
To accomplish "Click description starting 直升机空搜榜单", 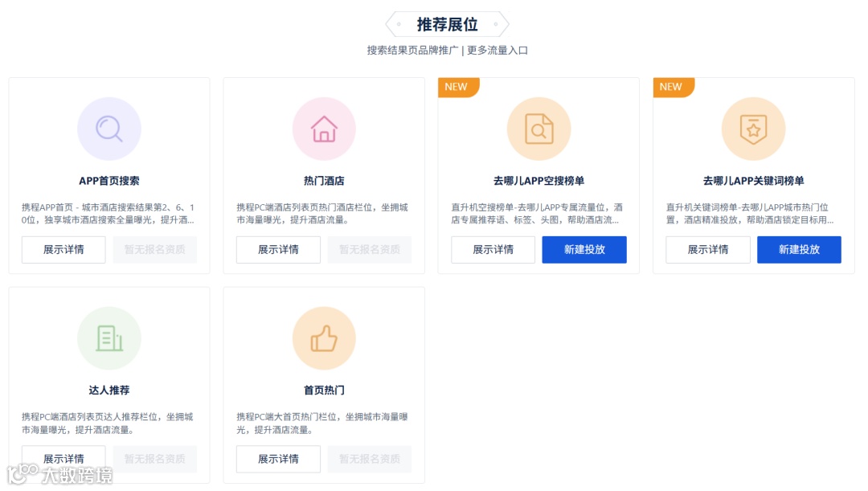I will click(537, 214).
